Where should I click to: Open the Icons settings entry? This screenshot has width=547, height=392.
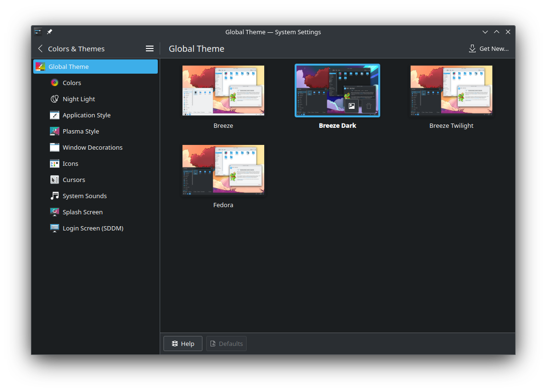click(x=96, y=163)
